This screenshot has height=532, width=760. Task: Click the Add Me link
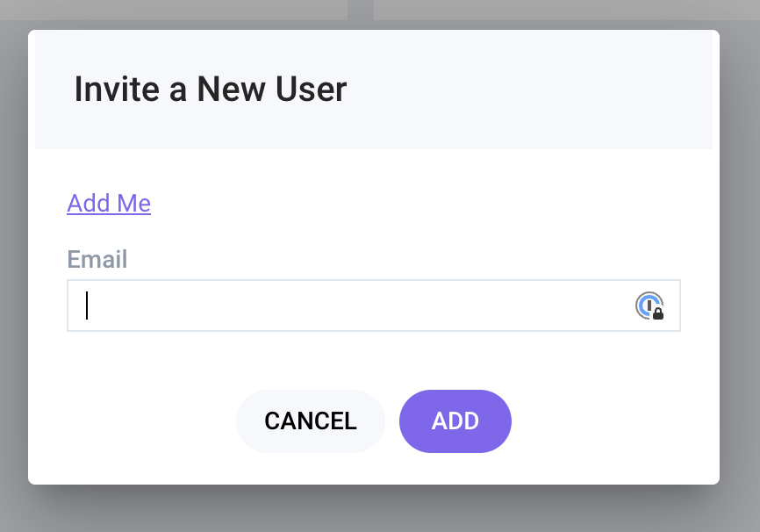(x=109, y=204)
